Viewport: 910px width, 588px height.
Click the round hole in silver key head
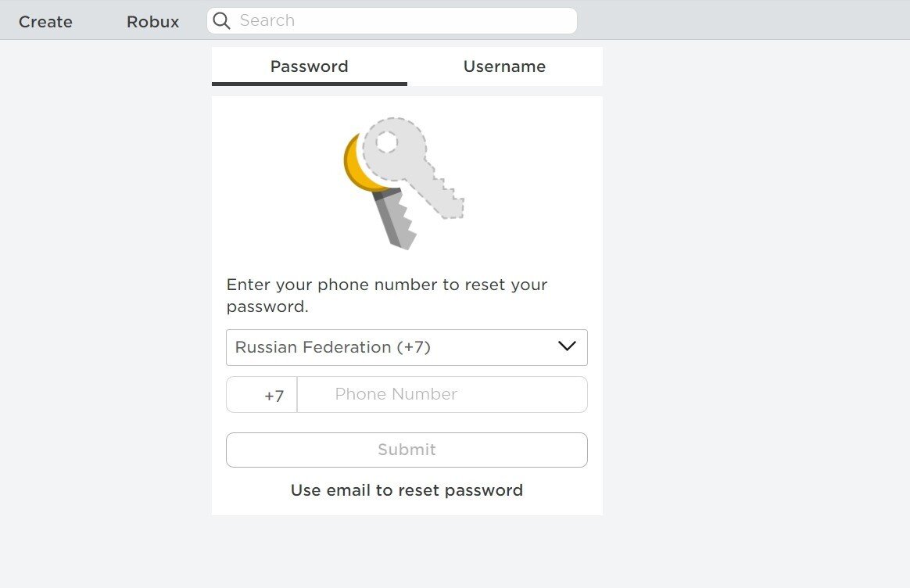click(386, 142)
